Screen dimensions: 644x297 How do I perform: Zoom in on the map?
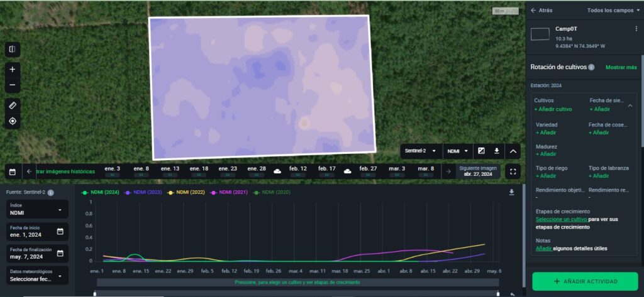click(13, 69)
